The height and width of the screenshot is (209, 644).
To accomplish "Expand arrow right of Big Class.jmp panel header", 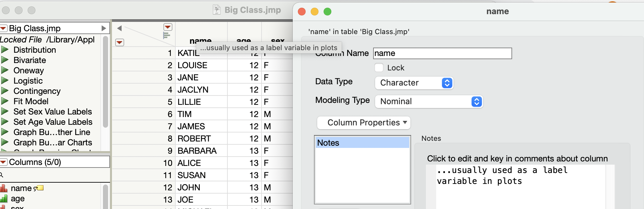I will click(x=104, y=28).
